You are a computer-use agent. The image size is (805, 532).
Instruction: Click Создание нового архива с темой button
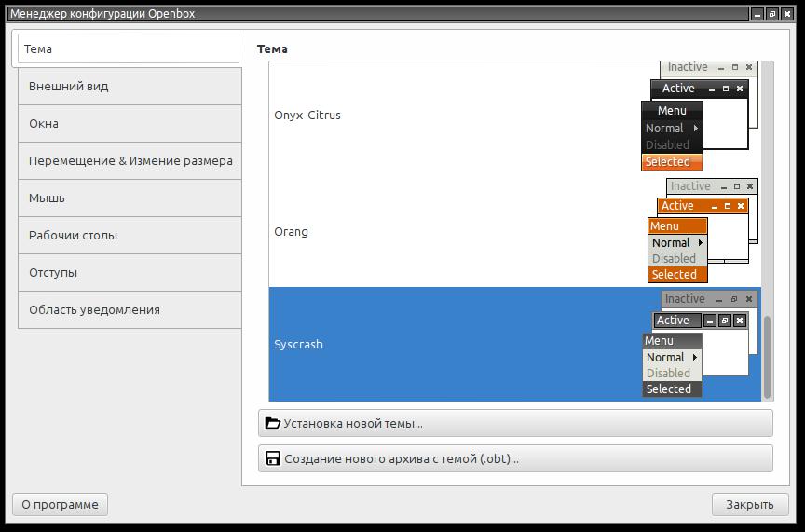point(515,458)
